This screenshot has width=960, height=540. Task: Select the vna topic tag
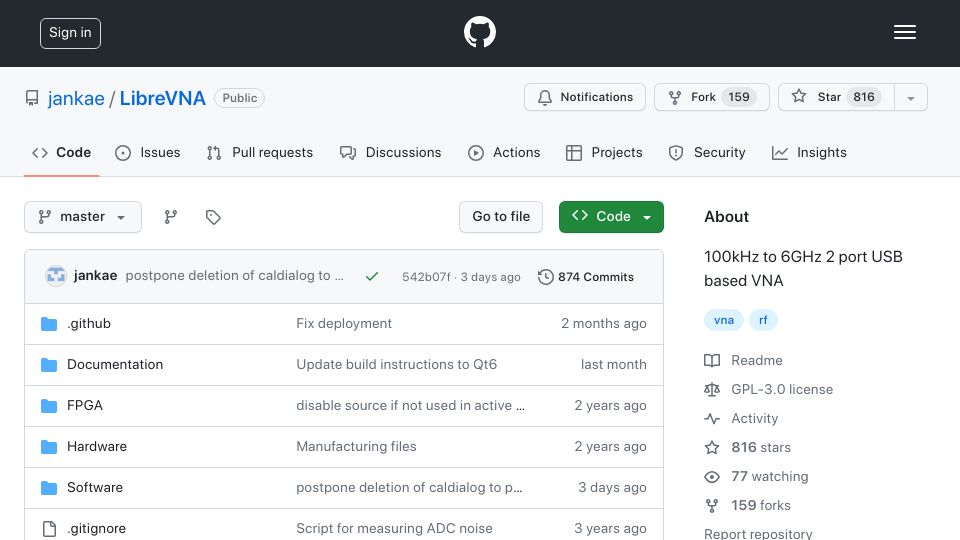(724, 320)
